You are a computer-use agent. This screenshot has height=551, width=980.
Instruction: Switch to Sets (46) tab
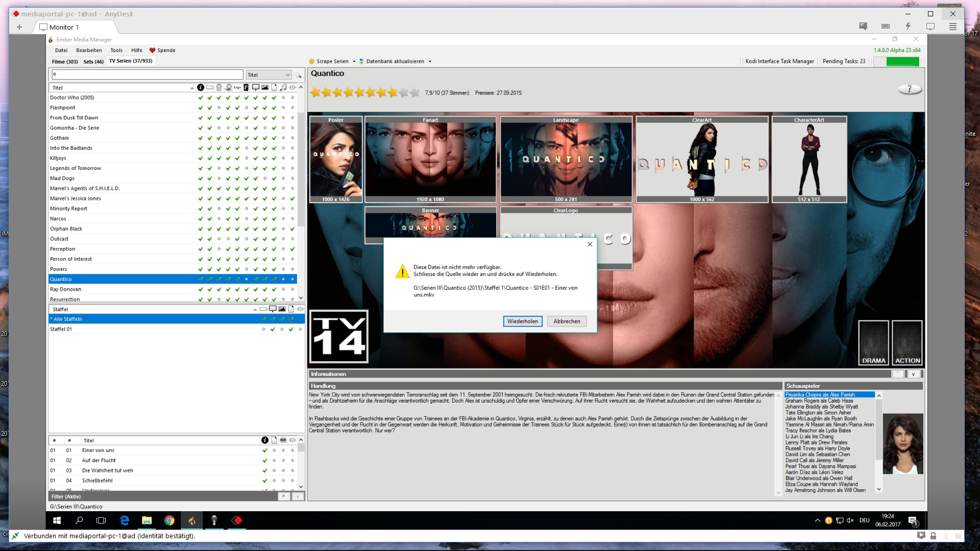click(x=93, y=62)
